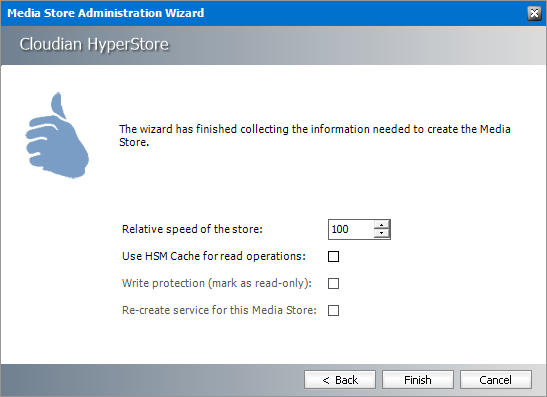The width and height of the screenshot is (547, 397).
Task: Toggle Write protection read-only checkbox
Action: click(334, 283)
